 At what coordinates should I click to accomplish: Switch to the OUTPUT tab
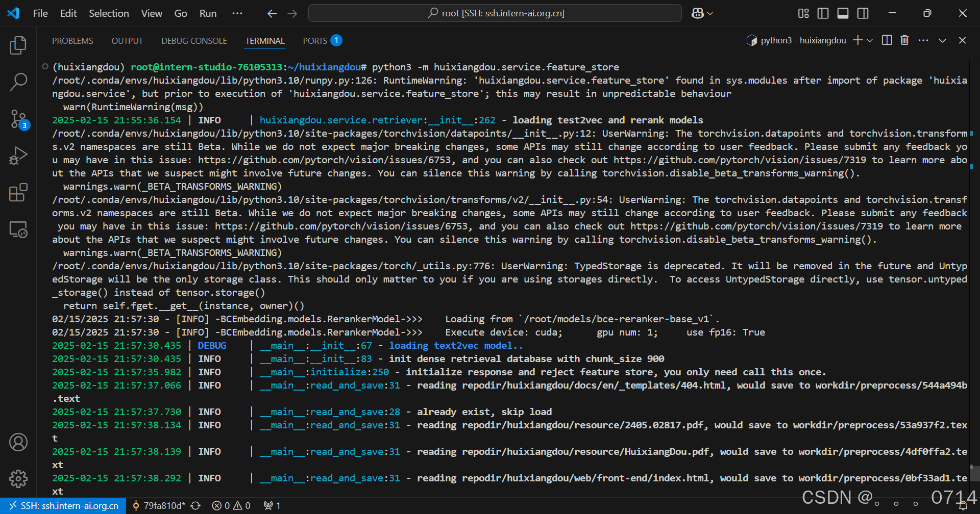(127, 41)
